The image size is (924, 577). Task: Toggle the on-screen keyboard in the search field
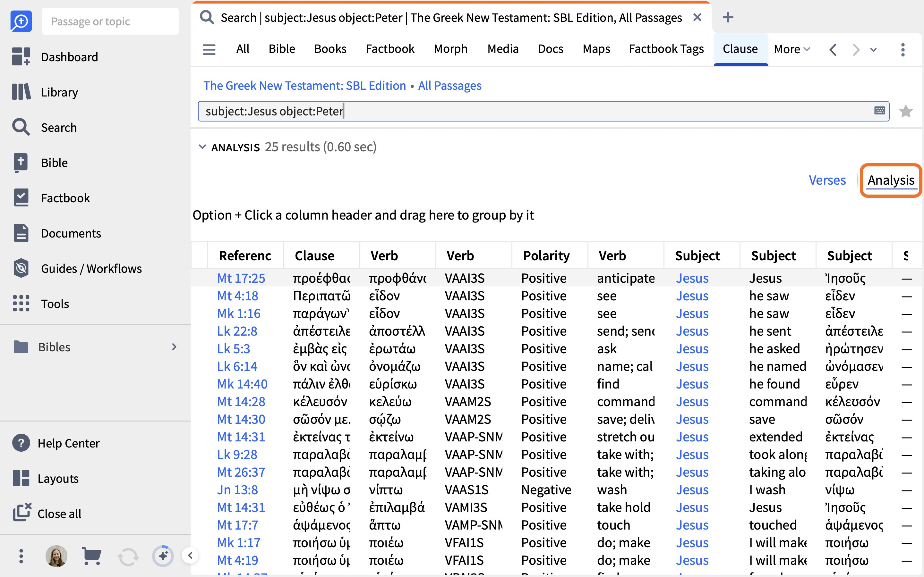pyautogui.click(x=879, y=111)
